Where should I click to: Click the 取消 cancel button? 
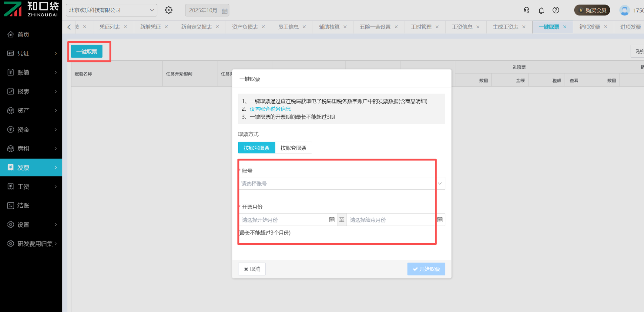pyautogui.click(x=252, y=269)
